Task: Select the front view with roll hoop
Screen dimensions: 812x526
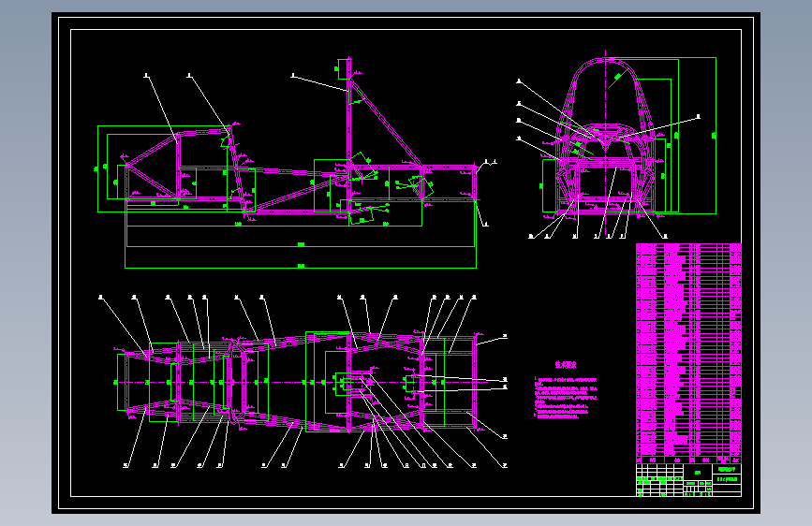Action: [616, 145]
